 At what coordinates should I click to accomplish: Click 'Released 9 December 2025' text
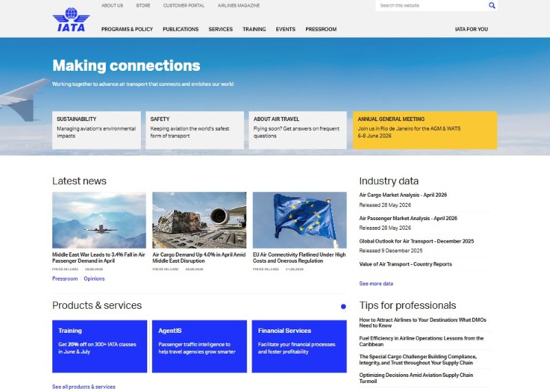tap(390, 250)
